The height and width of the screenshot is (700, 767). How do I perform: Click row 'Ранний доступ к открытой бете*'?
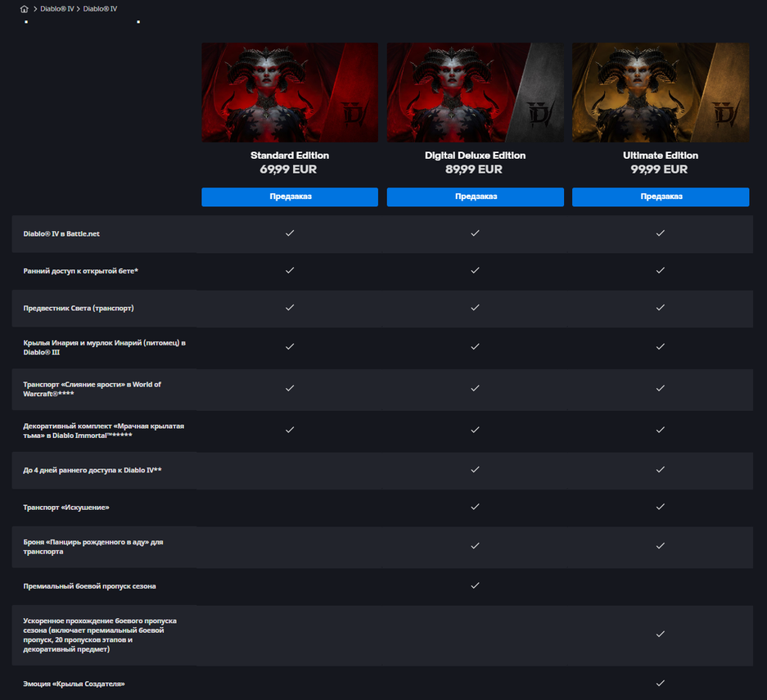click(382, 271)
